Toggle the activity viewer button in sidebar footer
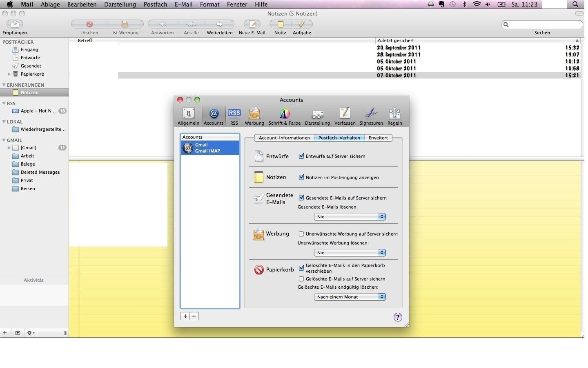 coord(18,333)
